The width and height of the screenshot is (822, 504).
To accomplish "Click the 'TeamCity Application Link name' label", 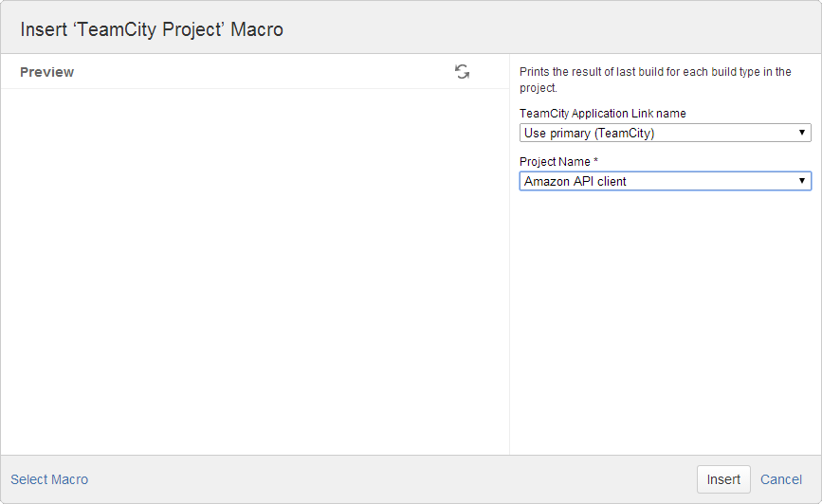I will 603,114.
